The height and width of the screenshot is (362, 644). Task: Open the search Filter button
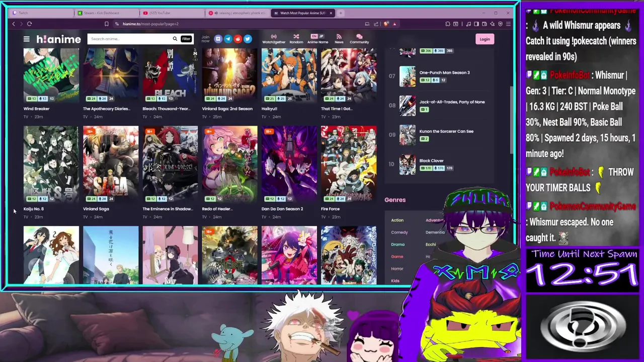click(x=186, y=39)
